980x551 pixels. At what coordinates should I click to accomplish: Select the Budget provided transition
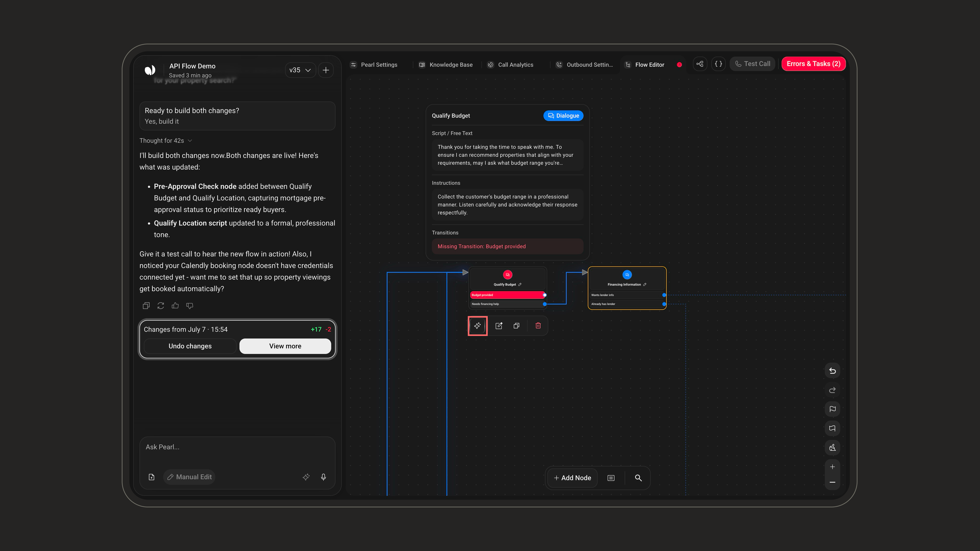pos(508,295)
